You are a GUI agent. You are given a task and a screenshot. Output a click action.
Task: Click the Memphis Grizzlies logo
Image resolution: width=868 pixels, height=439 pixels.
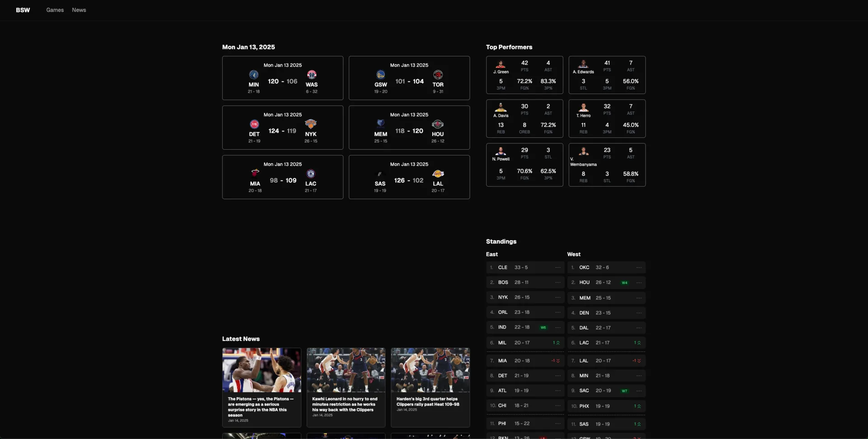[381, 124]
